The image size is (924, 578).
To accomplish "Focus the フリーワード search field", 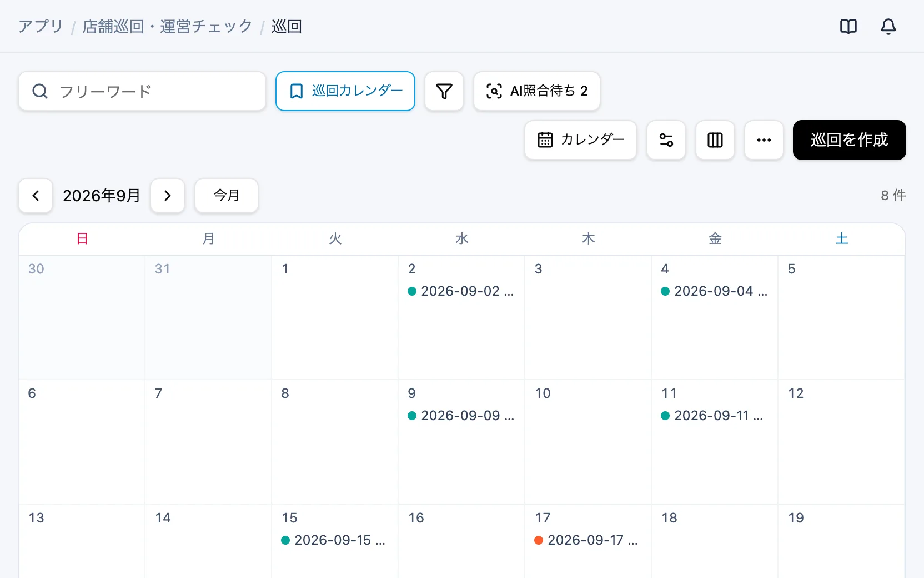I will tap(142, 91).
